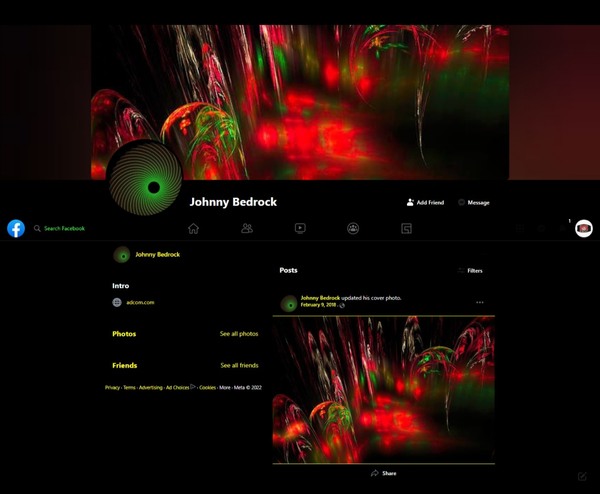Open the posts Filters button
The image size is (600, 494).
[x=470, y=271]
